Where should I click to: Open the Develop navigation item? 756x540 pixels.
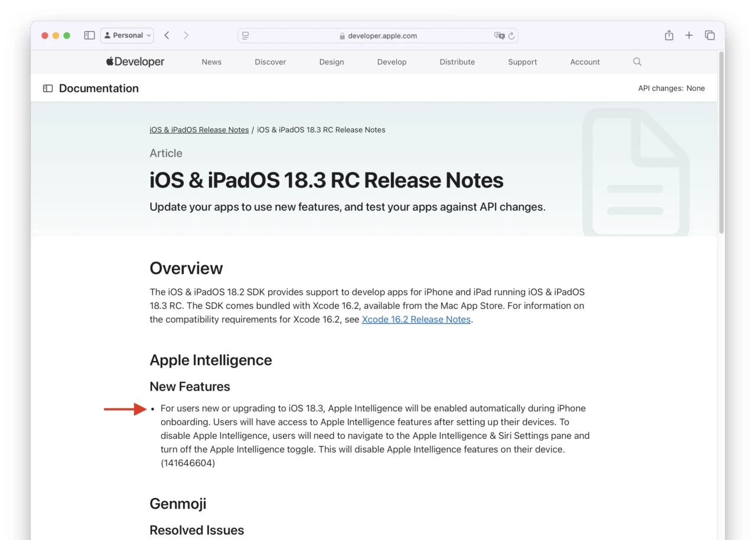pyautogui.click(x=392, y=62)
